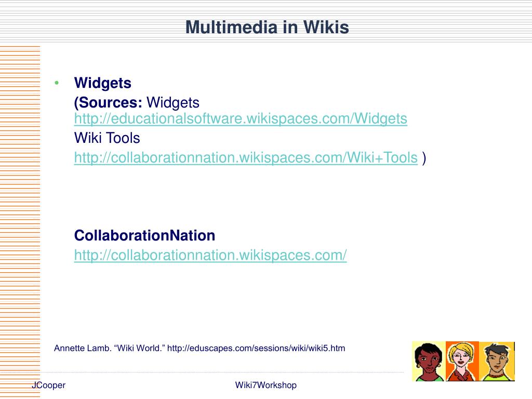The height and width of the screenshot is (399, 532).
Task: Open the collaborationnation.wikispaces.com home link
Action: coord(210,255)
